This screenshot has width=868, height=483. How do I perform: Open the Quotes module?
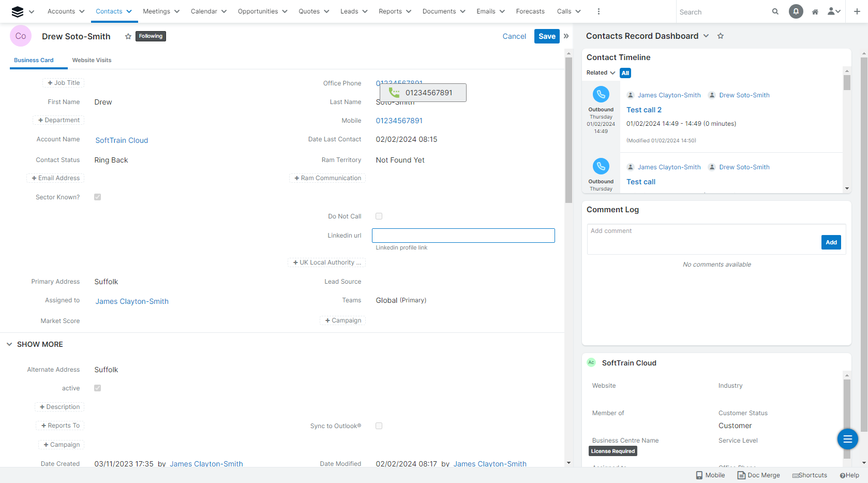[309, 11]
